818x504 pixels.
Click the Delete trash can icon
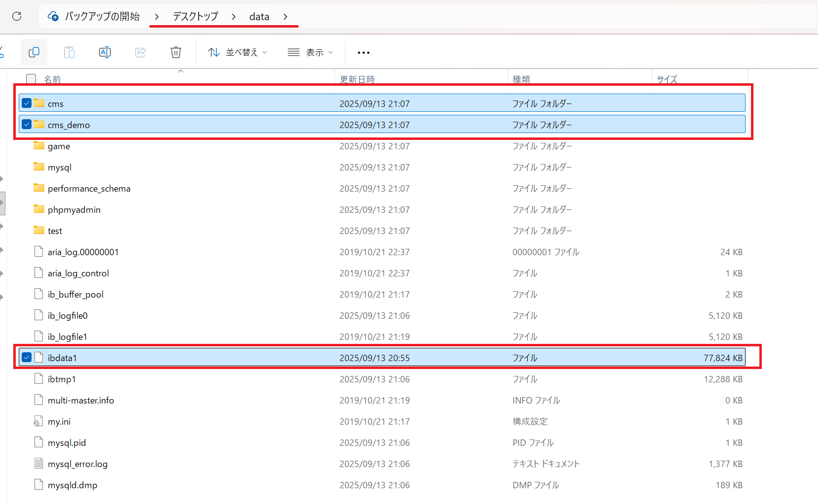[x=176, y=52]
